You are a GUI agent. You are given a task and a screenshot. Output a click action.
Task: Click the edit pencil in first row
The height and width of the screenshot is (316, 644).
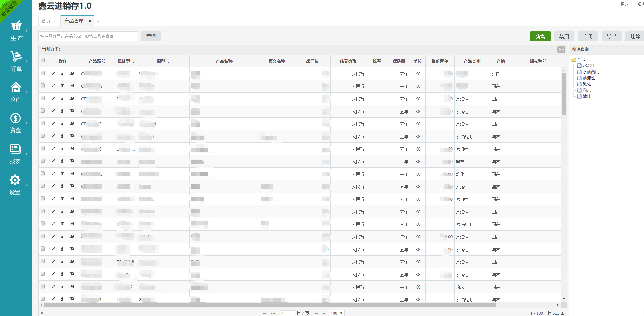[x=53, y=73]
